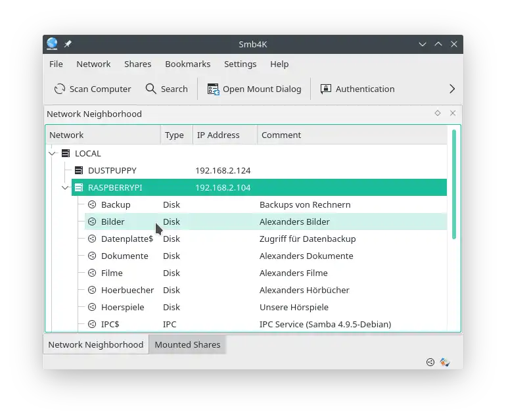Click the RASPBERRYPI host icon
Viewport: 506px width, 420px height.
(x=79, y=187)
